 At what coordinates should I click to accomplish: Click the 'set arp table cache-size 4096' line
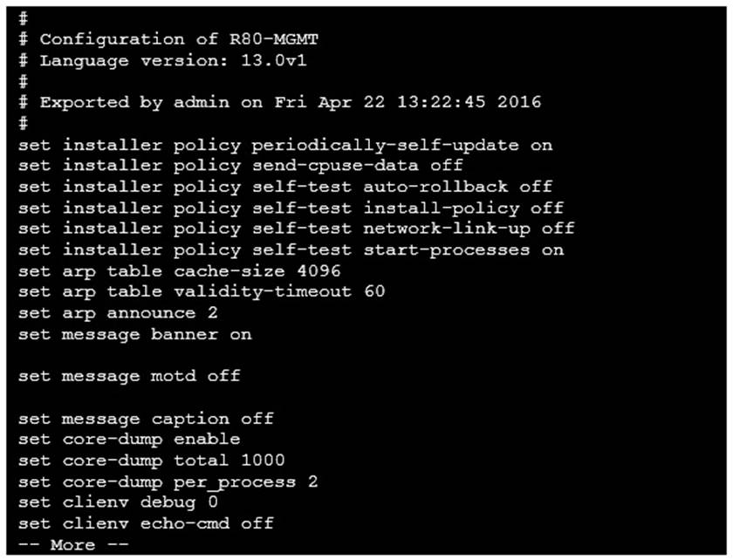click(179, 270)
